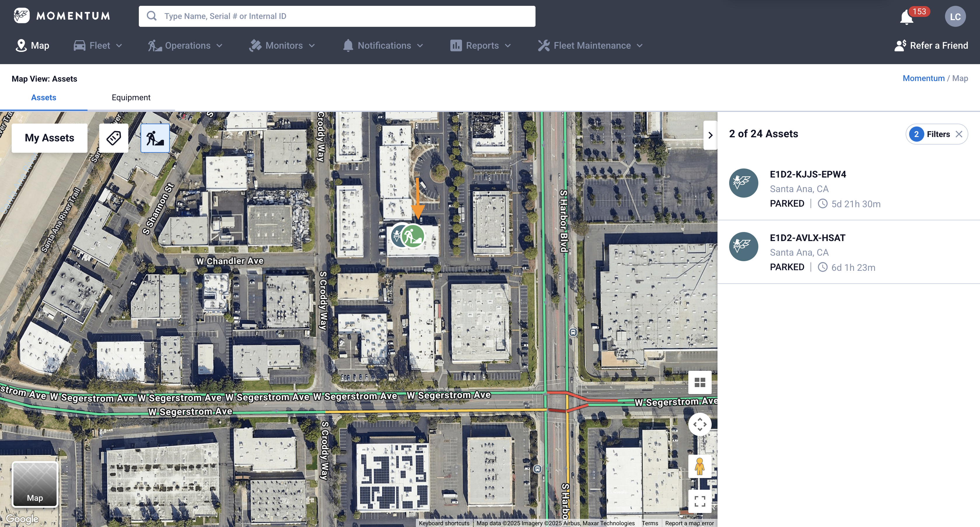Viewport: 980px width, 527px height.
Task: Click the tag label map button
Action: tap(114, 138)
